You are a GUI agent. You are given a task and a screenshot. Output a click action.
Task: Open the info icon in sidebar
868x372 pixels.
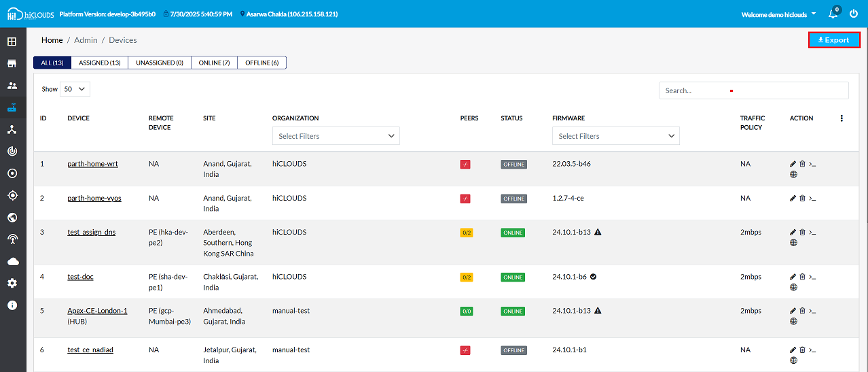(12, 305)
